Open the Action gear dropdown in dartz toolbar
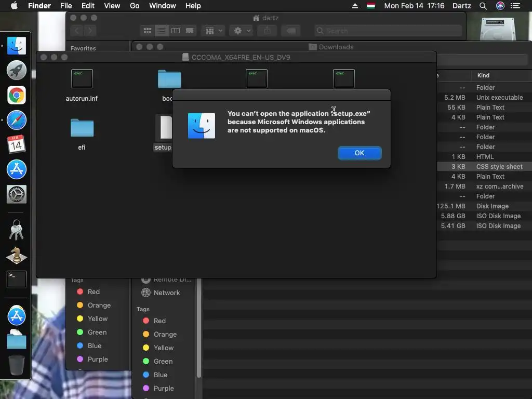The height and width of the screenshot is (399, 532). (x=242, y=31)
